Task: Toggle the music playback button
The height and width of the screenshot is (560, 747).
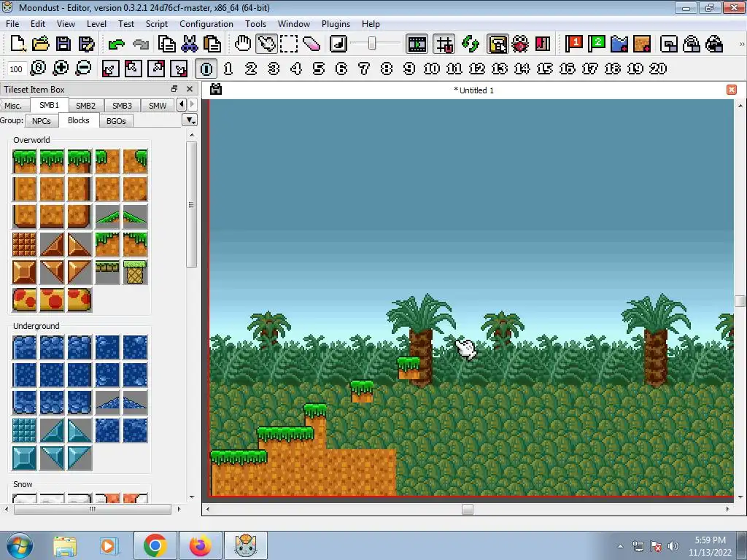Action: (338, 44)
